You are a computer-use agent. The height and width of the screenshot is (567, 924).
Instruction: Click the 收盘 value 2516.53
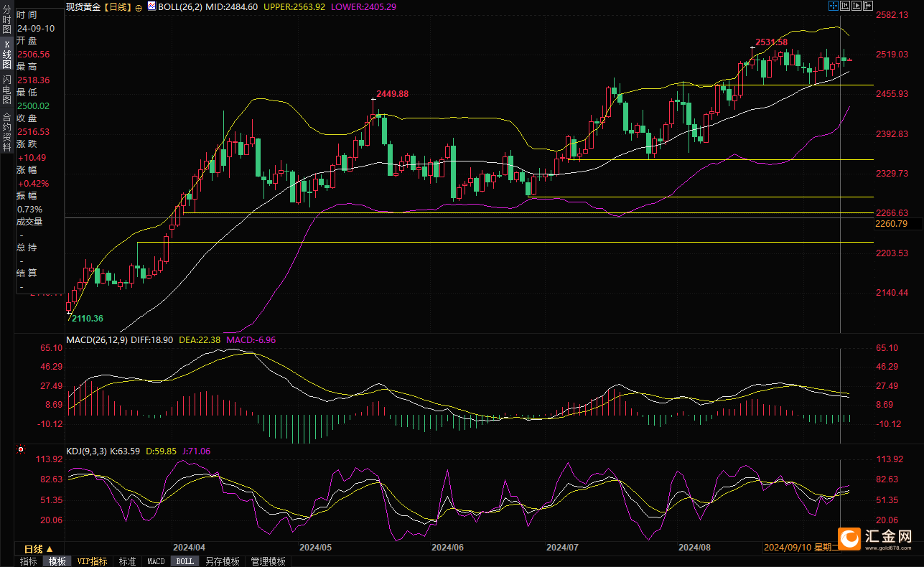click(33, 131)
